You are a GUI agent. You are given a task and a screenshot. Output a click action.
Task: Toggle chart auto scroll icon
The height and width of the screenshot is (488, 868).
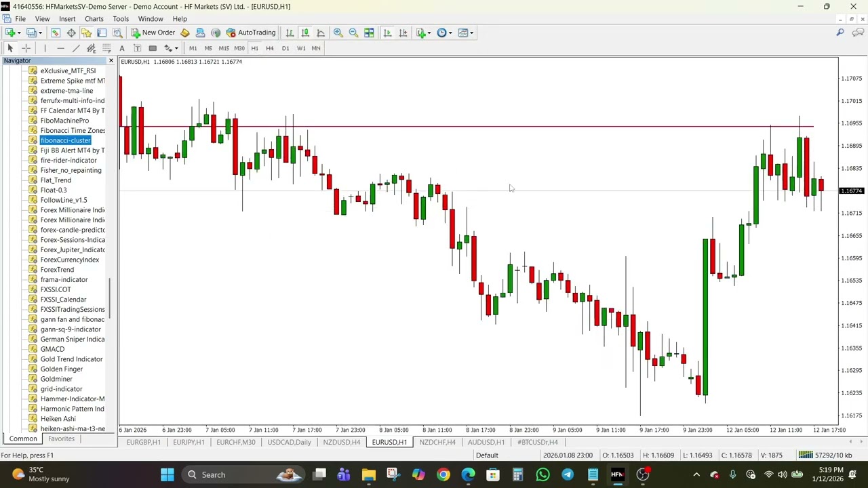coord(387,33)
